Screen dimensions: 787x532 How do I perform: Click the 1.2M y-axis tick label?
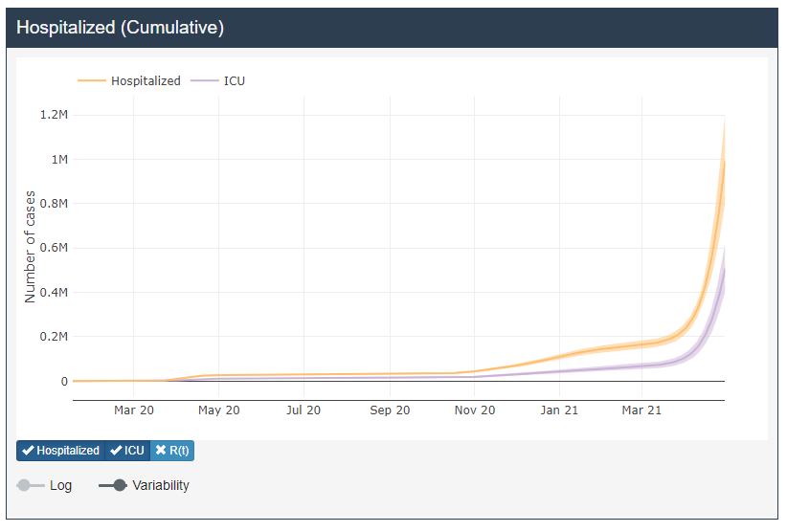coord(54,115)
